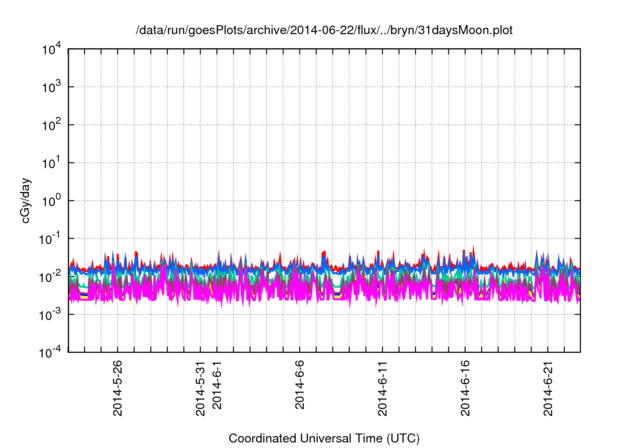Click the magenta data band in the plot
Viewport: 640px width, 448px height.
tap(300, 291)
